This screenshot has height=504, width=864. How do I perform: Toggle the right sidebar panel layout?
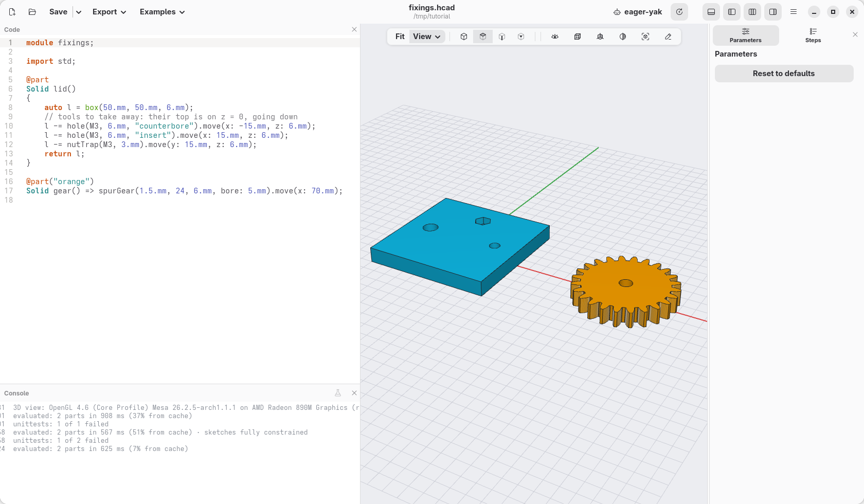click(x=773, y=12)
